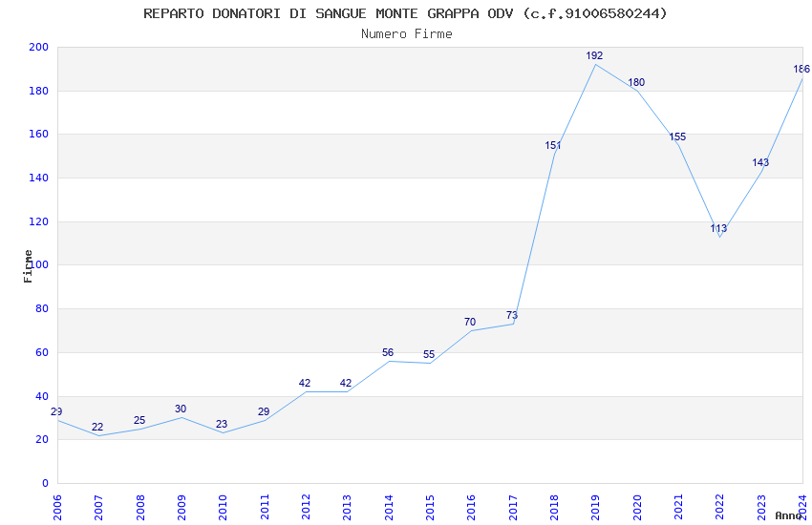812x525 pixels.
Task: Select the 2021 data label showing 155
Action: pos(677,136)
